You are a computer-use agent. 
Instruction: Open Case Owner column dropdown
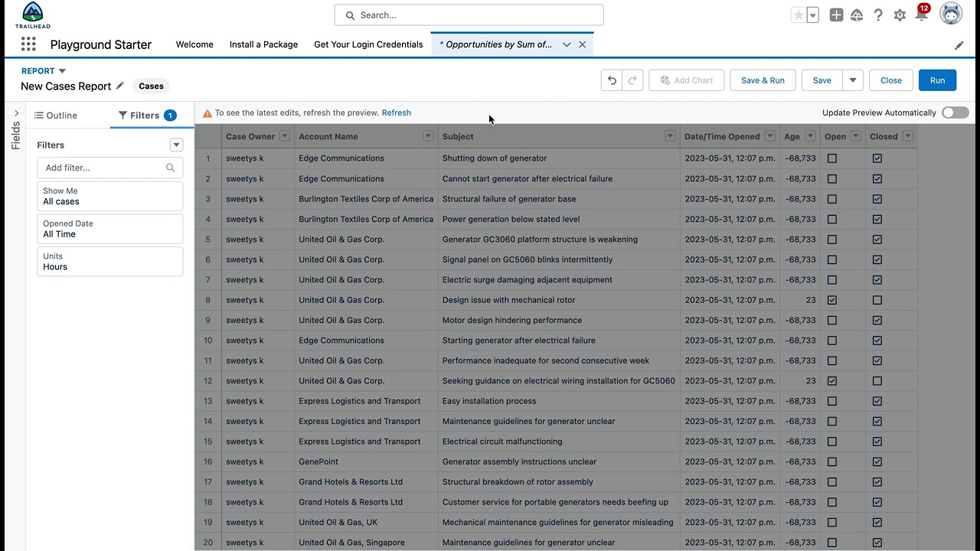point(285,136)
